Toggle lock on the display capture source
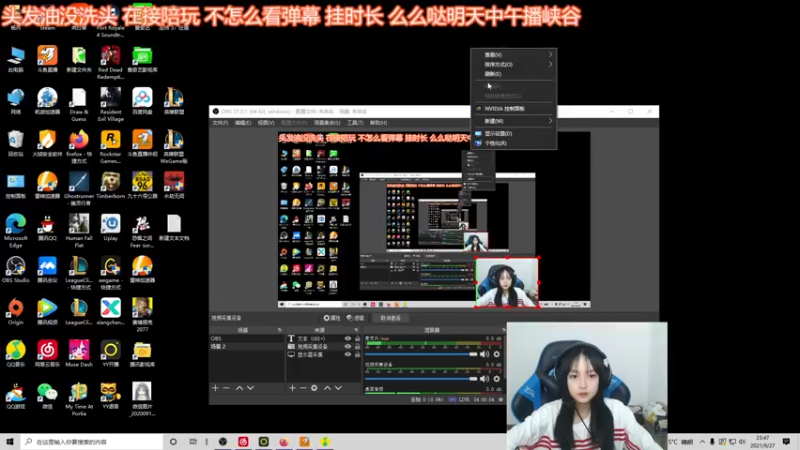The height and width of the screenshot is (450, 800). click(357, 355)
